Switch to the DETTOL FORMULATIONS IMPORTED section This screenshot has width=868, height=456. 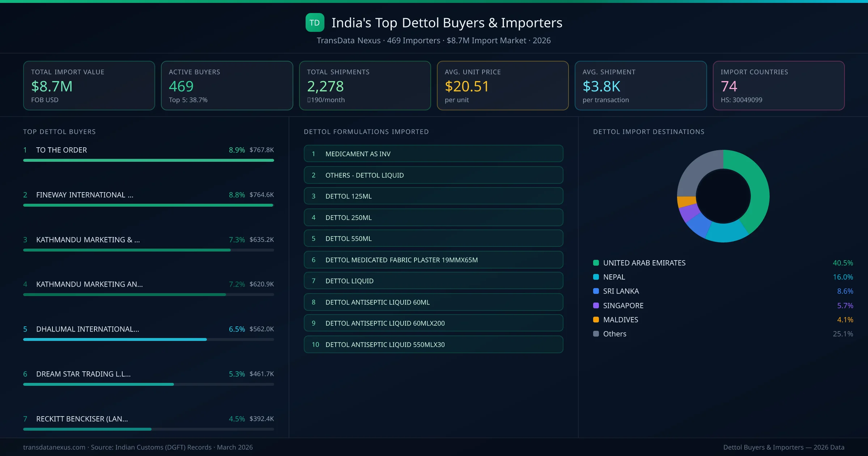tap(366, 132)
